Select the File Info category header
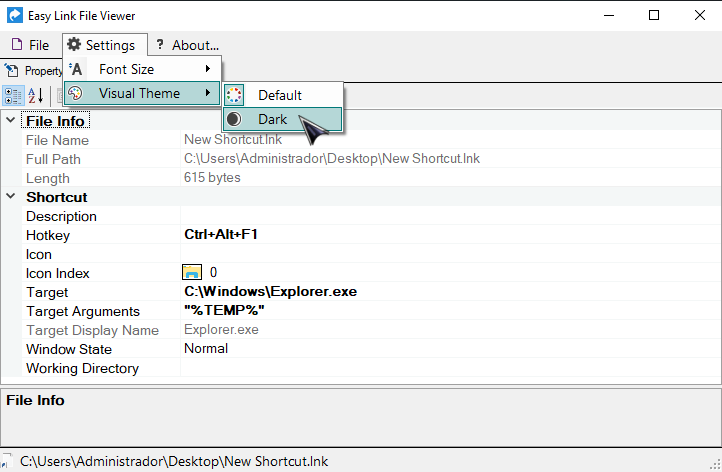 [55, 121]
